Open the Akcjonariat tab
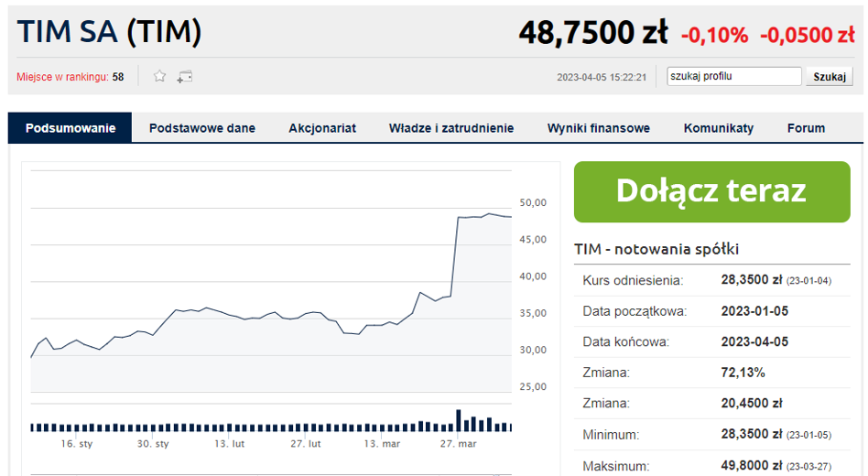Viewport: 868px width, 476px height. 322,128
